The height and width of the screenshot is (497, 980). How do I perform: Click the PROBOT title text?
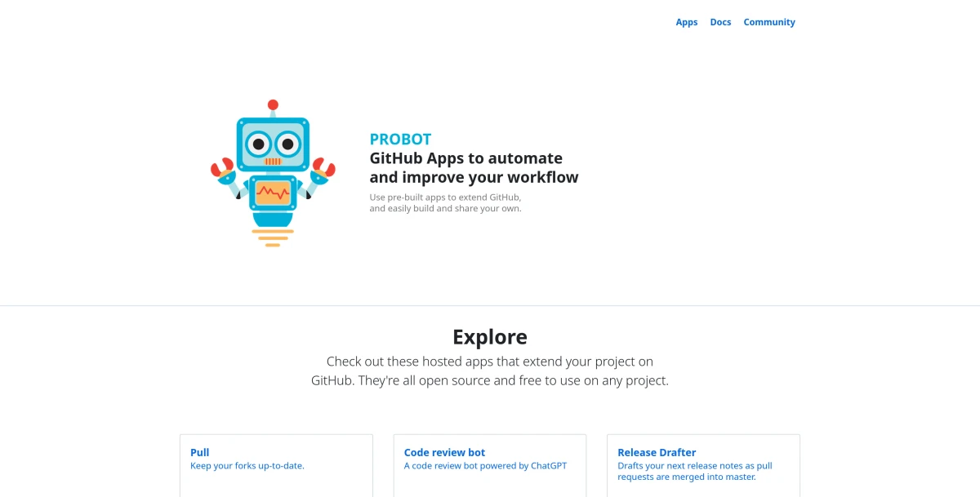pos(400,140)
